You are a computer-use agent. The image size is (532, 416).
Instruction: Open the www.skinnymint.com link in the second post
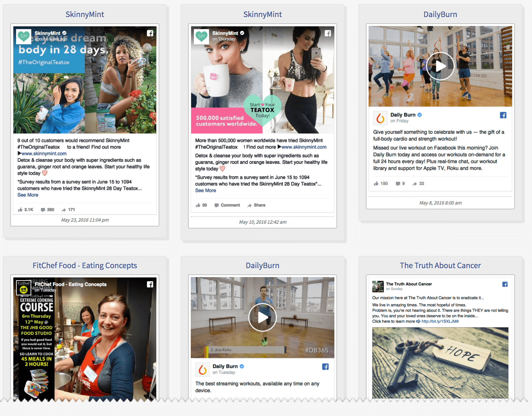click(x=304, y=147)
